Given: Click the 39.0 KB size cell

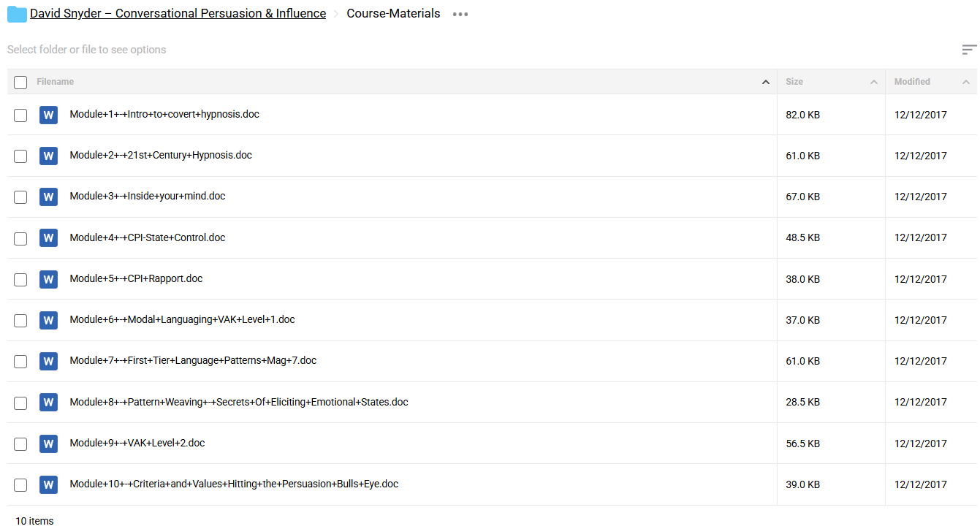Looking at the screenshot, I should pos(802,484).
